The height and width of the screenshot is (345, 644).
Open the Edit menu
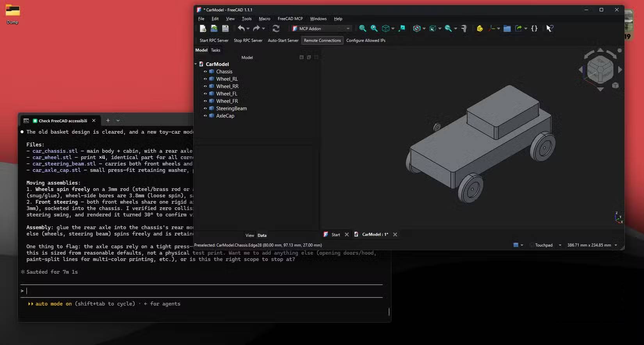[x=215, y=19]
